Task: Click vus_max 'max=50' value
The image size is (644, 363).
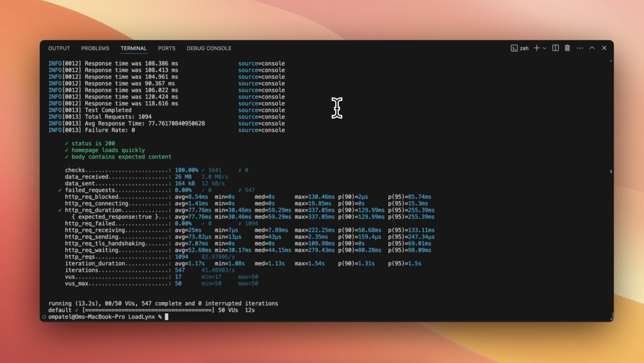Action: [248, 284]
